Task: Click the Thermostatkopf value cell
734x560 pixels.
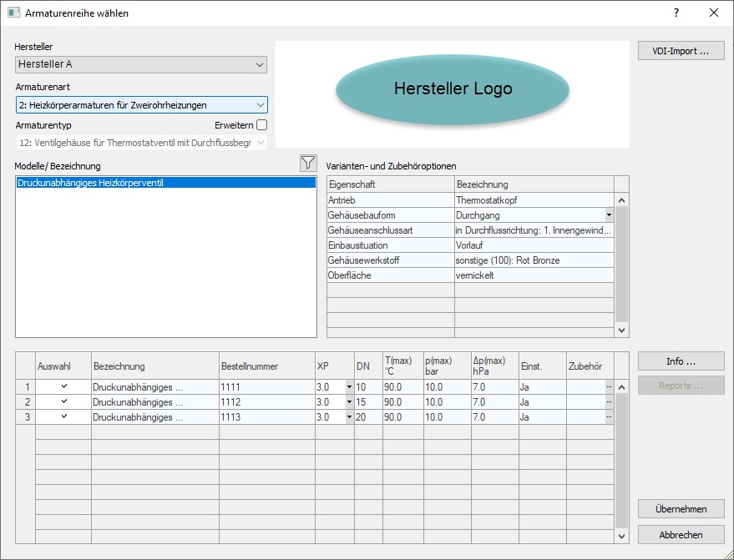Action: coord(534,200)
